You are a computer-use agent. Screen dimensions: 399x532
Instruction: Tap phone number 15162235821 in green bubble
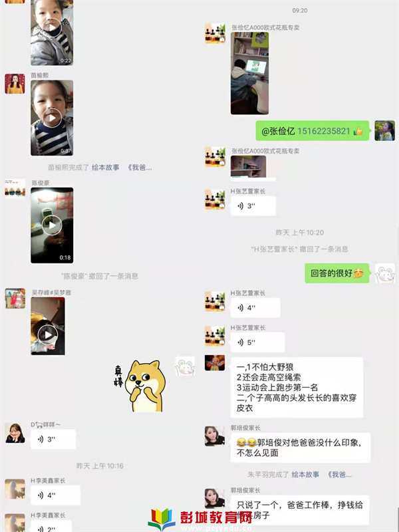[x=324, y=131]
